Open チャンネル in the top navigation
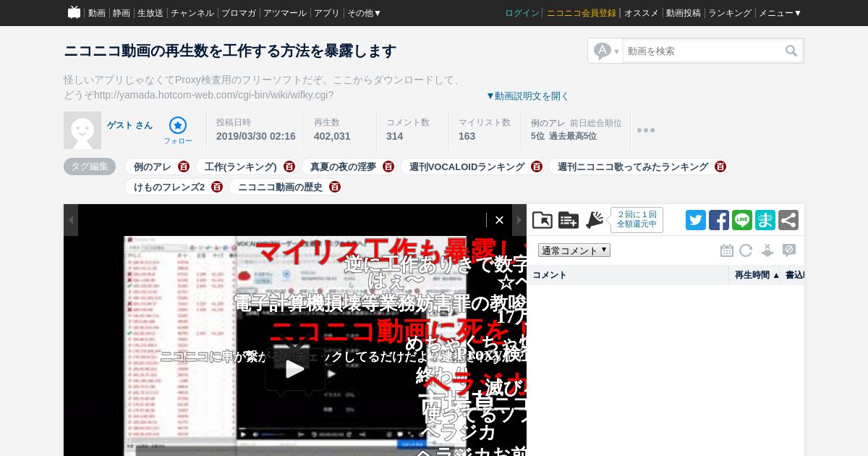 pos(192,13)
